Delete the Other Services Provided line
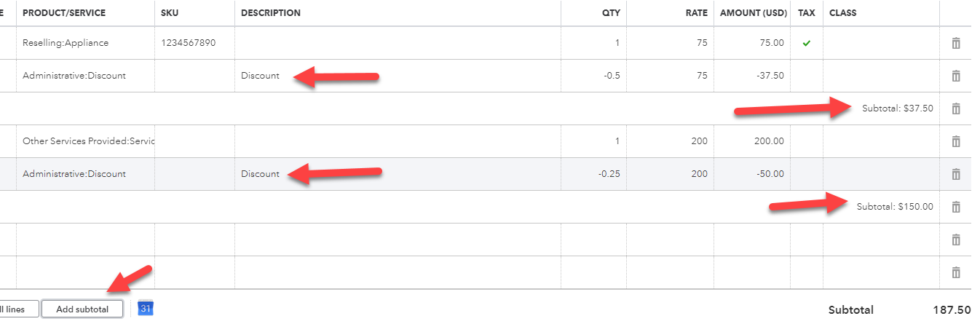The height and width of the screenshot is (324, 980). 956,141
